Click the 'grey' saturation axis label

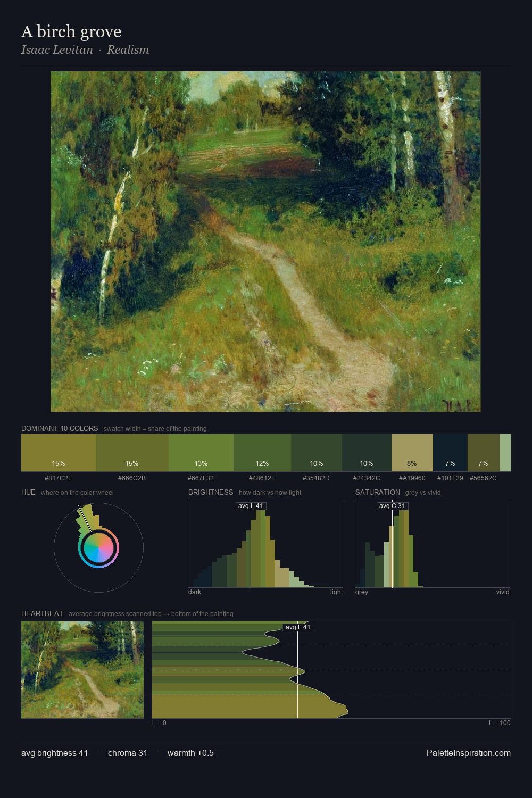[x=362, y=592]
